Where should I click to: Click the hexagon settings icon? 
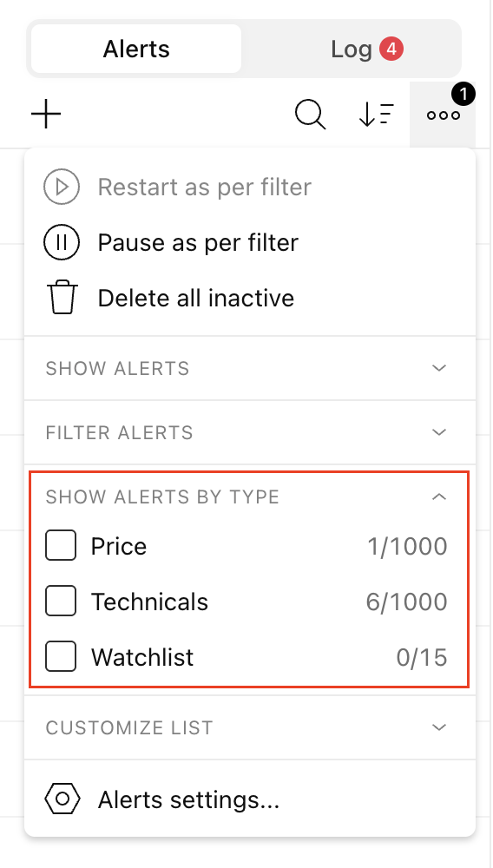62,800
